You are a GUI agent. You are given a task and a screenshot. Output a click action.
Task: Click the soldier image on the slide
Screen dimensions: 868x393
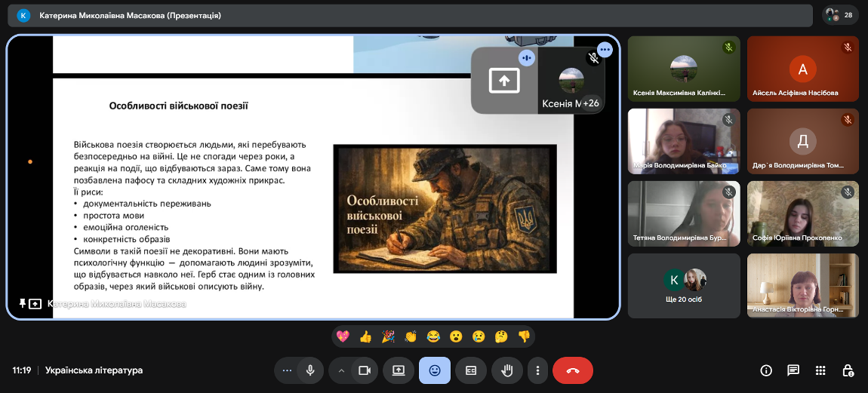(445, 209)
